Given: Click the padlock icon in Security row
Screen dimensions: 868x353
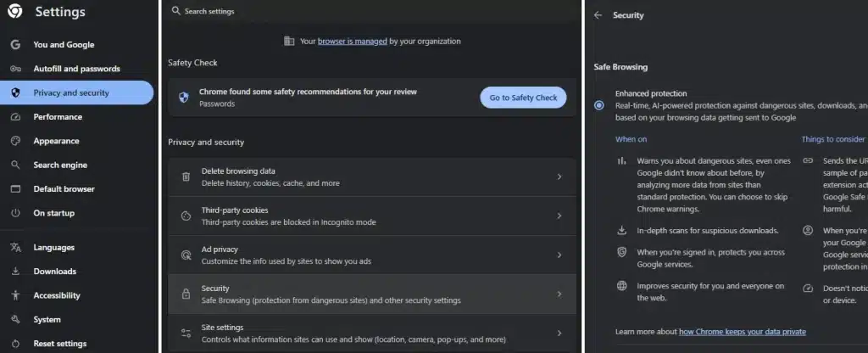Looking at the screenshot, I should [x=186, y=294].
